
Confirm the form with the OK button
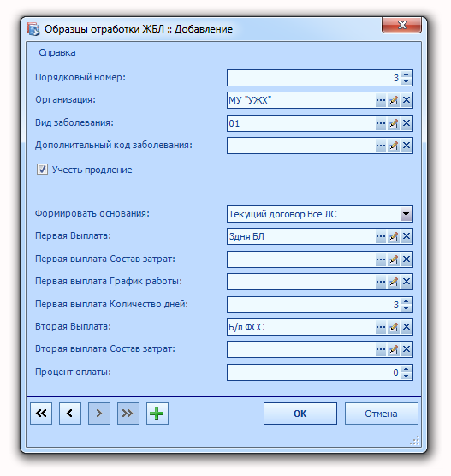[x=300, y=414]
